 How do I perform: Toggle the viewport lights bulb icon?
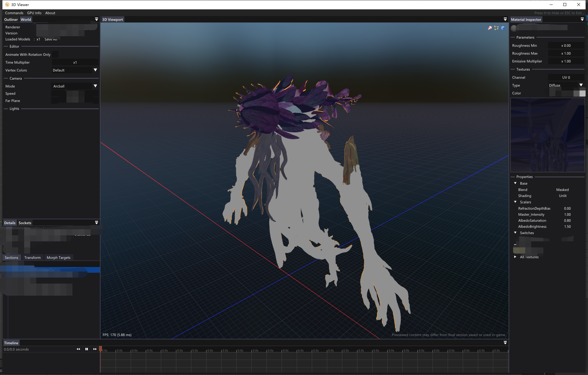point(490,28)
